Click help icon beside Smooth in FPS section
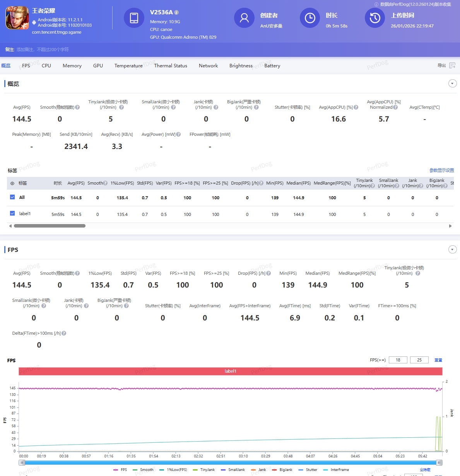This screenshot has width=460, height=476. [x=77, y=273]
